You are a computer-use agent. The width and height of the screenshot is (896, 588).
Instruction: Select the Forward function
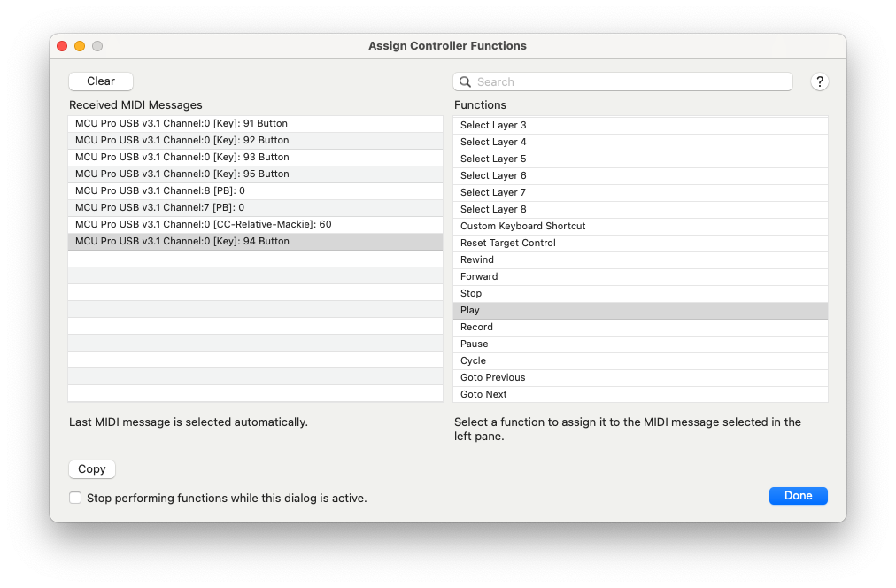coord(639,276)
